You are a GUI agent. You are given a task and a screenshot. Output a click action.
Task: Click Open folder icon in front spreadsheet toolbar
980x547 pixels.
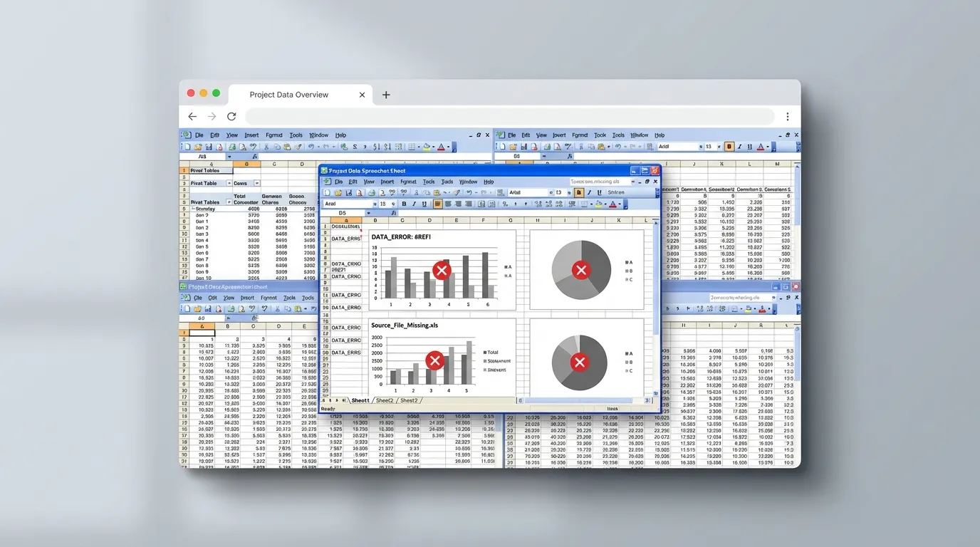[x=338, y=192]
